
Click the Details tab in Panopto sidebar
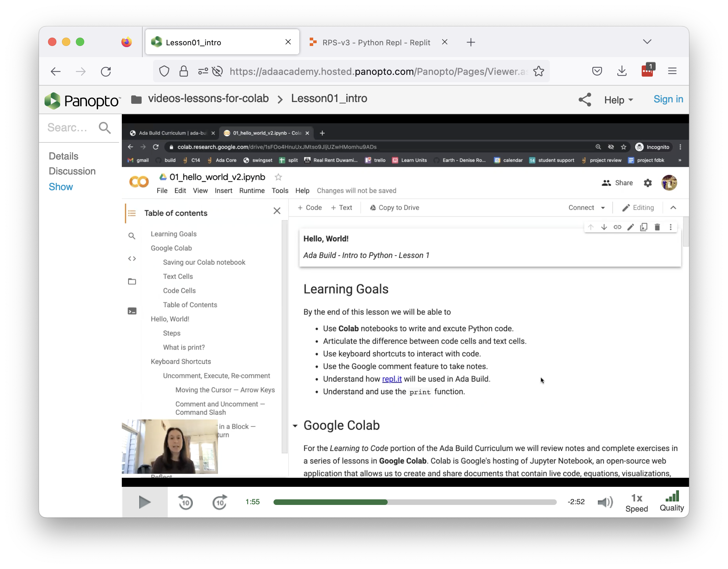click(x=63, y=156)
